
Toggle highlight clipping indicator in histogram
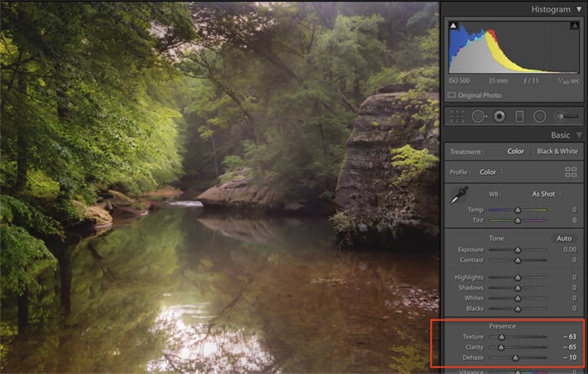click(x=575, y=25)
